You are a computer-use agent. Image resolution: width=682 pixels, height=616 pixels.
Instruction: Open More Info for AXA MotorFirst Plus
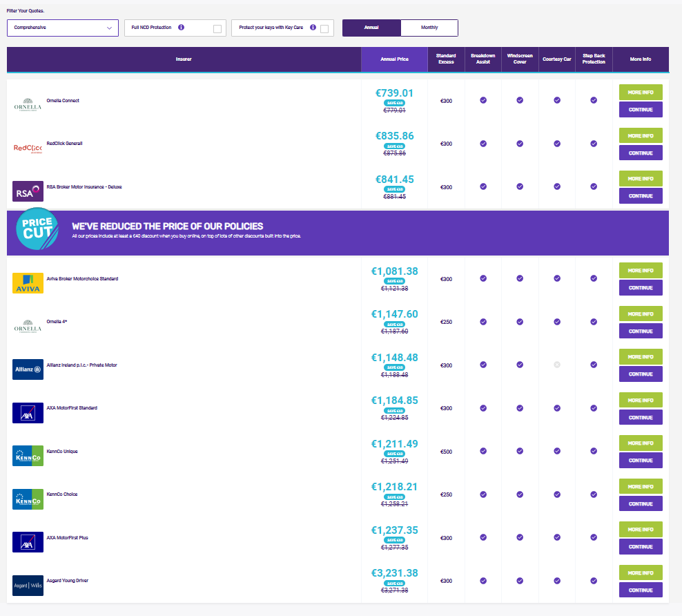(x=641, y=530)
